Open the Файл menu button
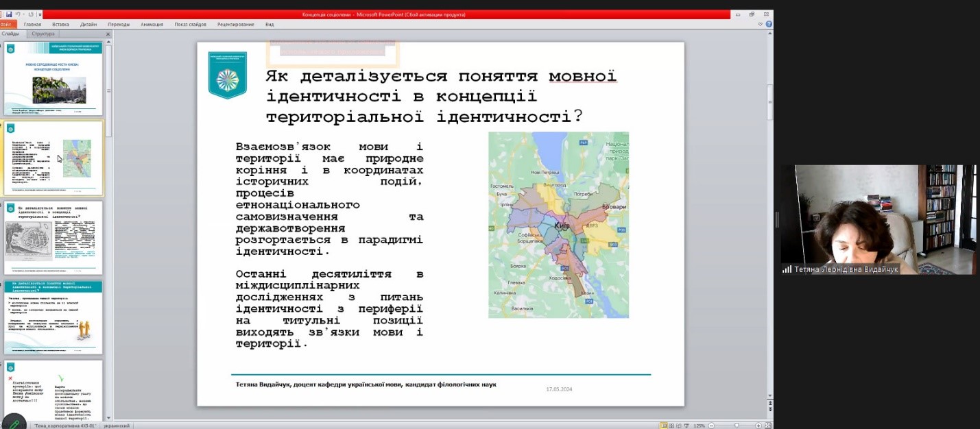The width and height of the screenshot is (980, 429). point(5,24)
